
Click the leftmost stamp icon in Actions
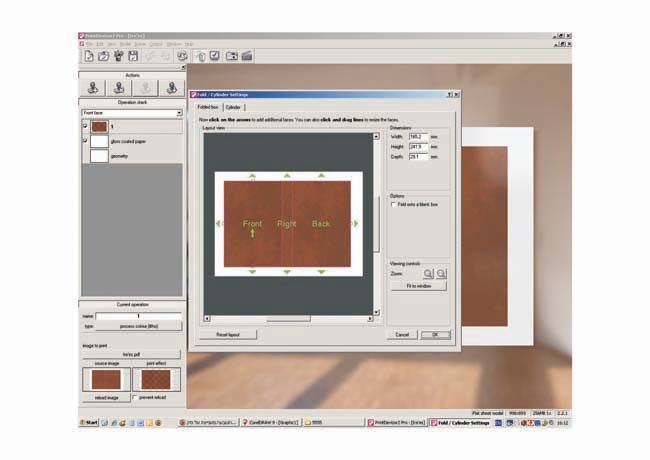(x=93, y=88)
